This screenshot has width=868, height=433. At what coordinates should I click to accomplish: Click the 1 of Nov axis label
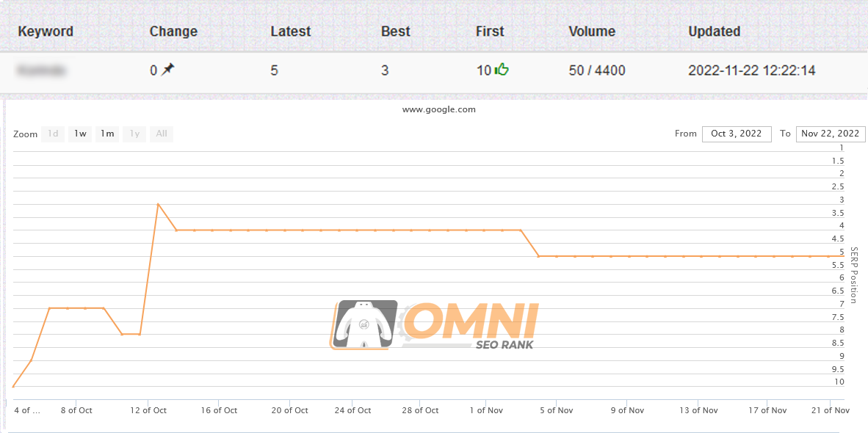tap(485, 410)
